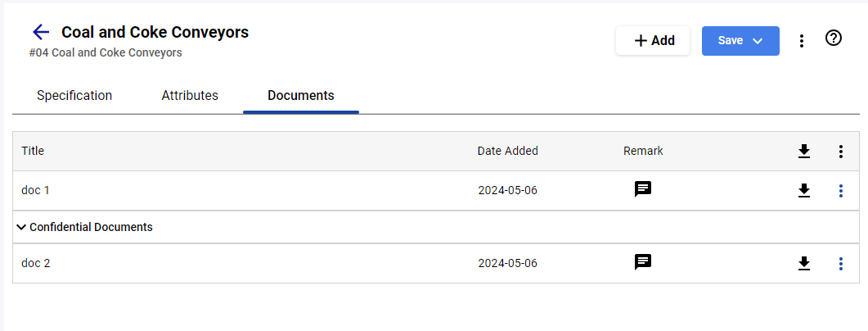This screenshot has height=331, width=868.
Task: Open the help question mark icon
Action: coord(833,38)
